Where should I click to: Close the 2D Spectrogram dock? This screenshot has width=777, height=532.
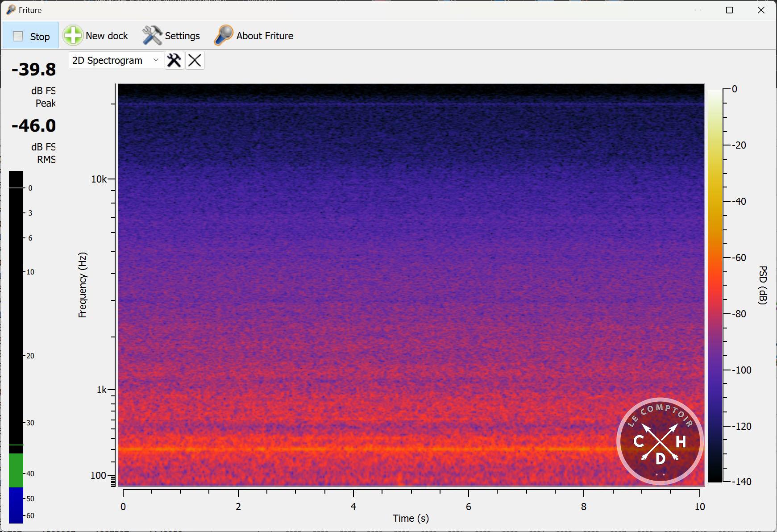[195, 60]
